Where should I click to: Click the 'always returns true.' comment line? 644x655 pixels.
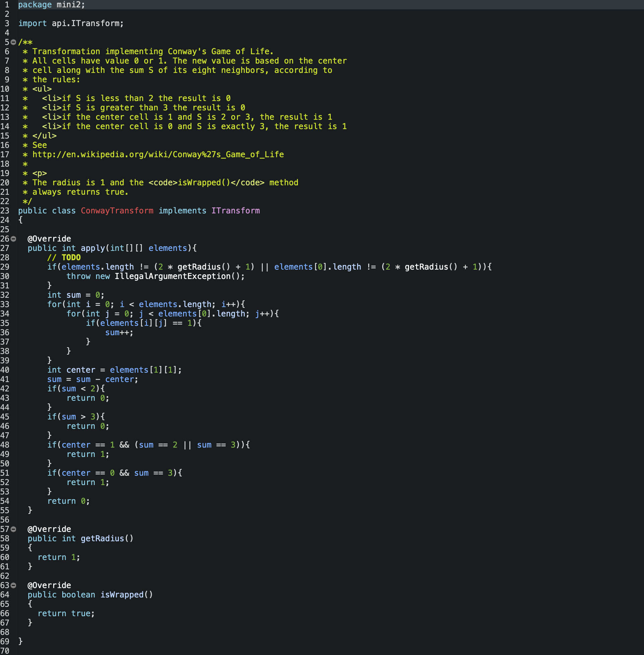coord(80,192)
